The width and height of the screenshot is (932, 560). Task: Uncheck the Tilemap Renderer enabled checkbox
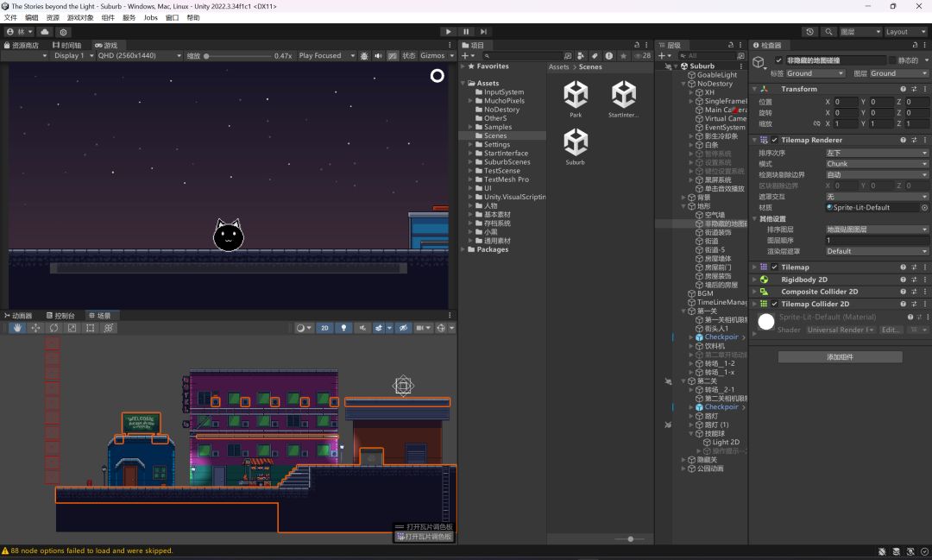[x=774, y=140]
